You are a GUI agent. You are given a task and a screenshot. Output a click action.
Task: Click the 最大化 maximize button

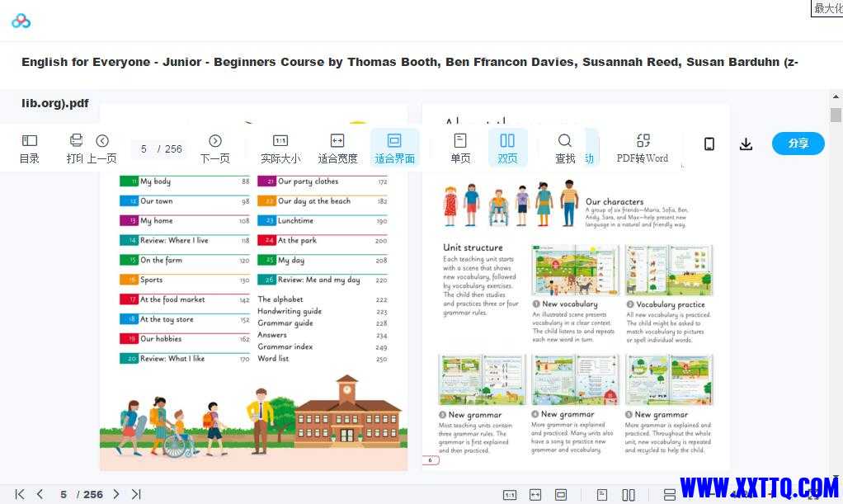827,8
